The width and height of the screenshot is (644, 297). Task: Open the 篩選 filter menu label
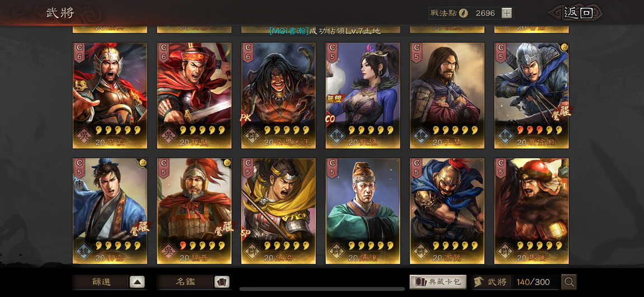click(x=101, y=282)
